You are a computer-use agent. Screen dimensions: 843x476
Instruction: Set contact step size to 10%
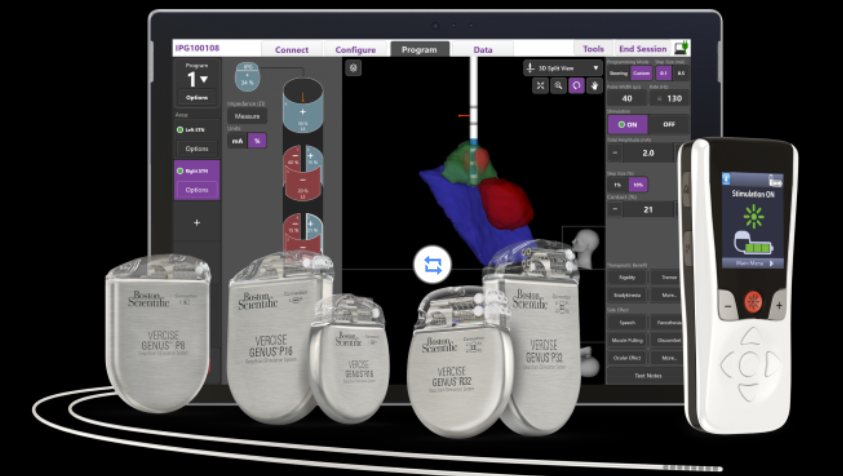pyautogui.click(x=638, y=184)
